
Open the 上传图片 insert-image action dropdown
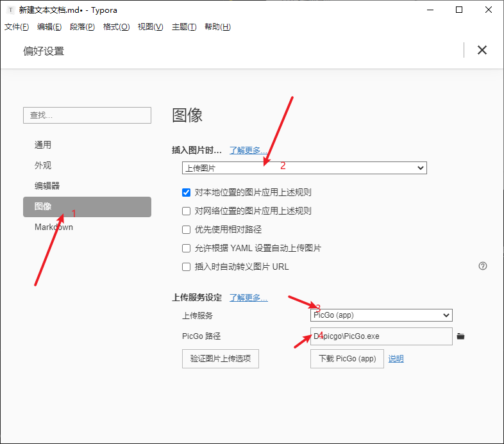pos(305,168)
